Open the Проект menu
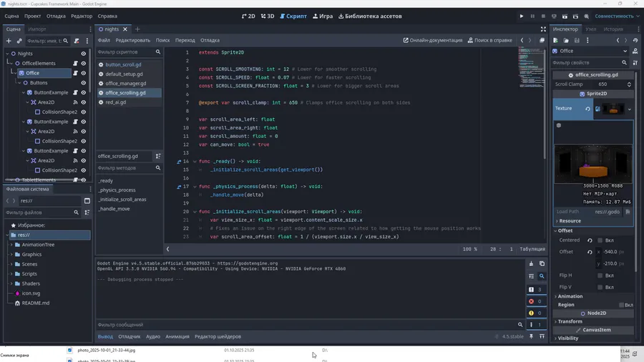 pyautogui.click(x=32, y=16)
